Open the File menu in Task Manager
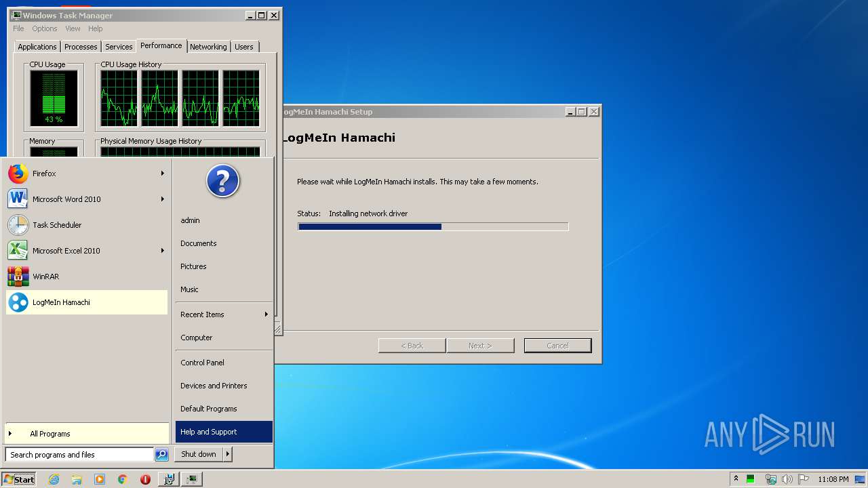The height and width of the screenshot is (488, 868). click(x=18, y=28)
